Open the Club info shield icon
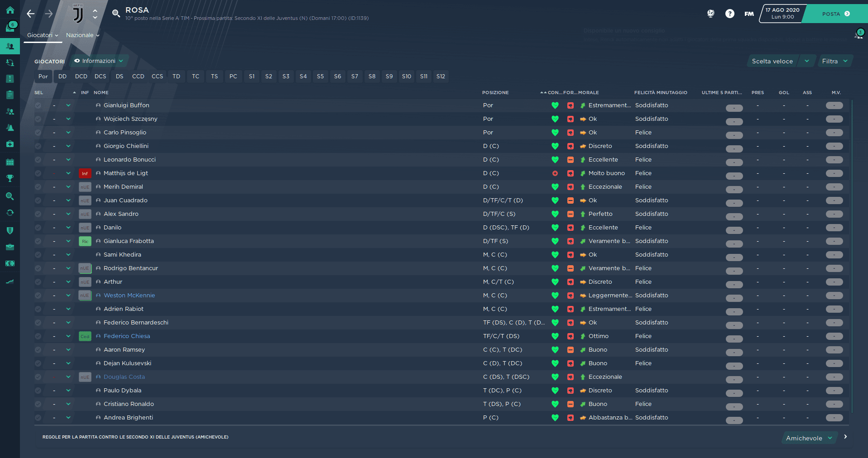Screen dimensions: 868x458 click(x=10, y=230)
